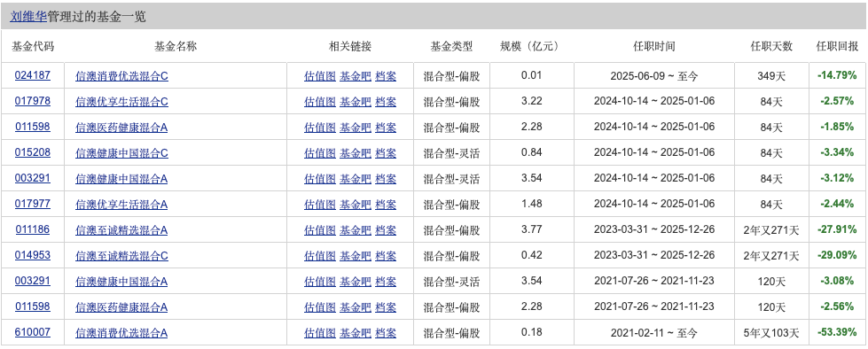Open 估值图 for 信澳优享生活混合C

pyautogui.click(x=320, y=102)
